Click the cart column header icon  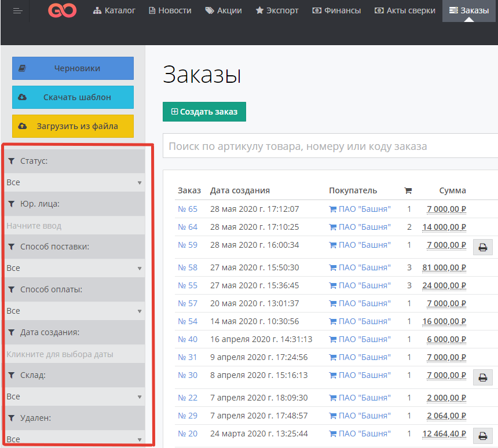408,190
